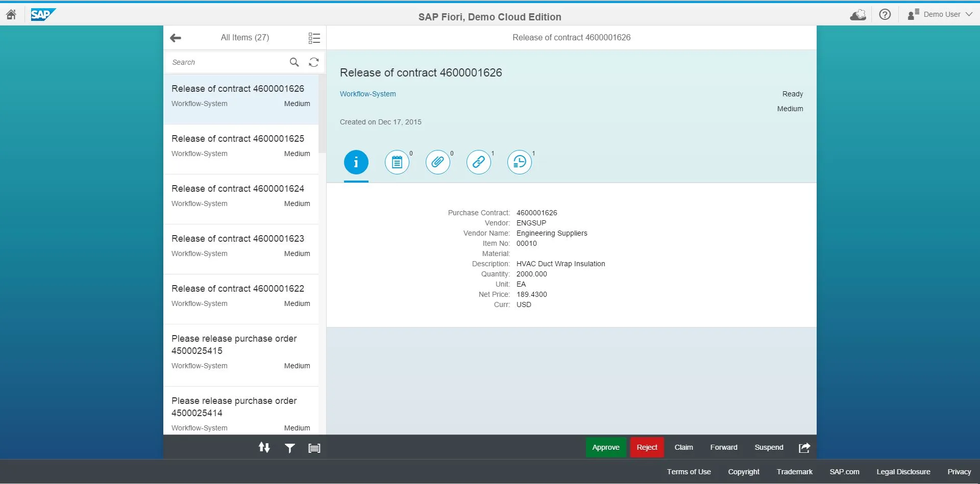Click inside the Search input field
The height and width of the screenshot is (484, 980).
pyautogui.click(x=227, y=62)
